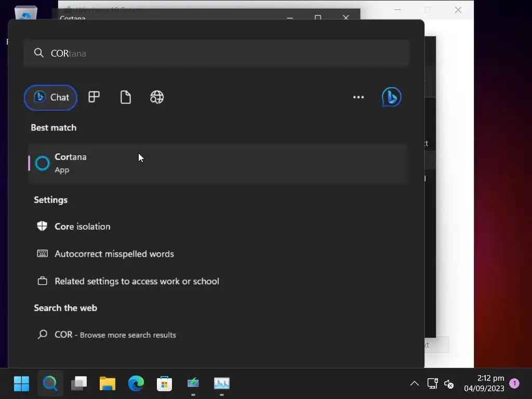Screen dimensions: 532x399
Task: Open Bing Chat logo at top right
Action: (392, 97)
